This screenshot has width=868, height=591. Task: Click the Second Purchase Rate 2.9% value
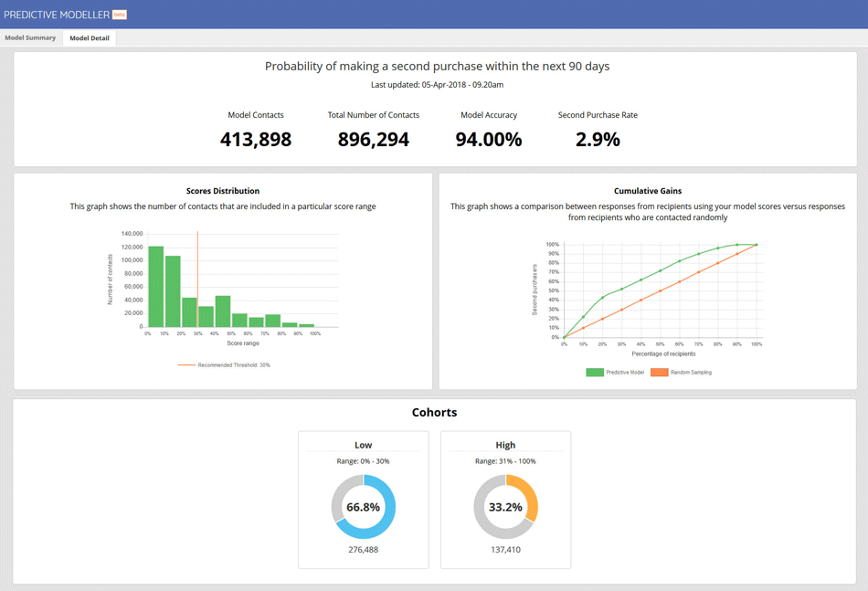(x=598, y=140)
